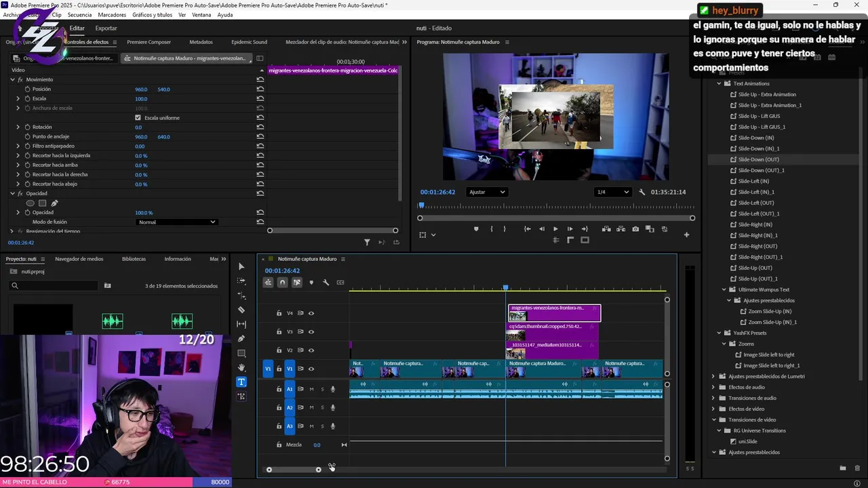Open the Ajustar zoom level dropdown
This screenshot has height=488, width=868.
[487, 192]
